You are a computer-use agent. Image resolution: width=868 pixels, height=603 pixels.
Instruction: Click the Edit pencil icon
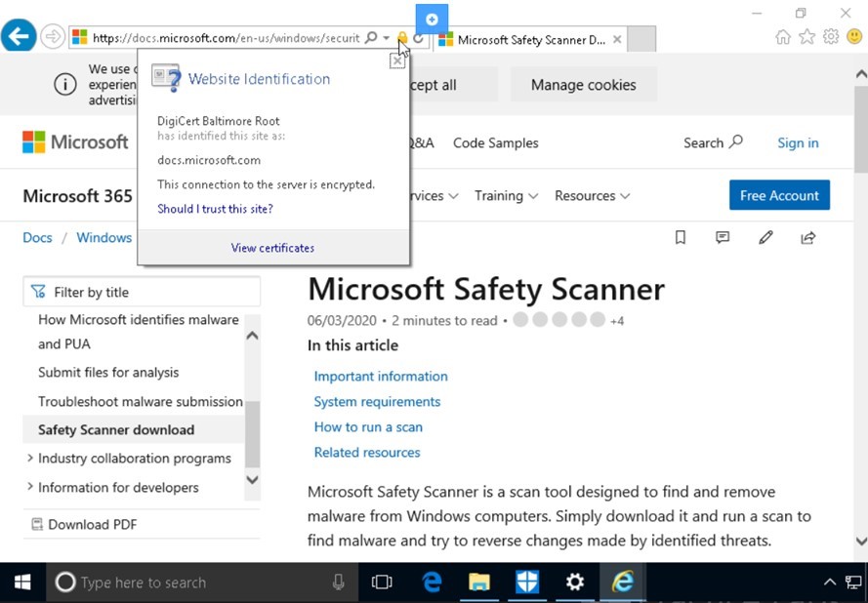pyautogui.click(x=765, y=237)
